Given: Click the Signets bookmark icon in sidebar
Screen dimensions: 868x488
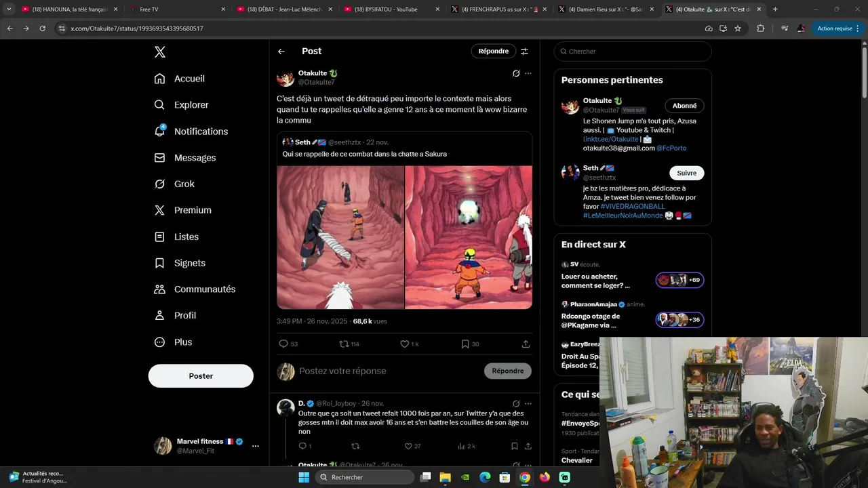Looking at the screenshot, I should pos(159,263).
